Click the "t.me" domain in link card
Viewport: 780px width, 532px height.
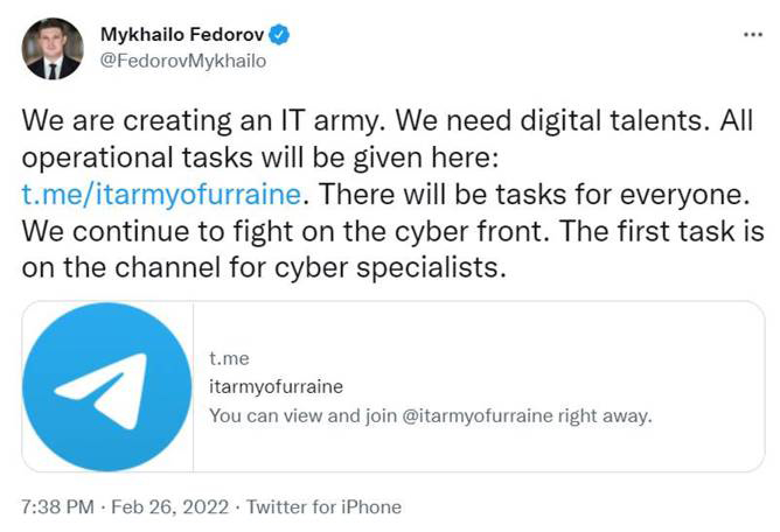(229, 359)
